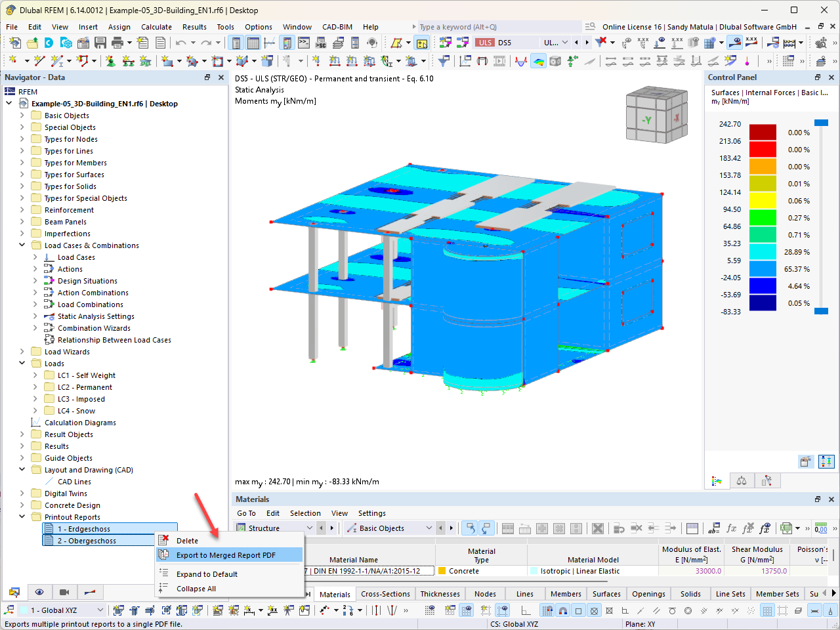Click the scale/balance tab icon in Control Panel
The width and height of the screenshot is (840, 630).
click(x=742, y=481)
